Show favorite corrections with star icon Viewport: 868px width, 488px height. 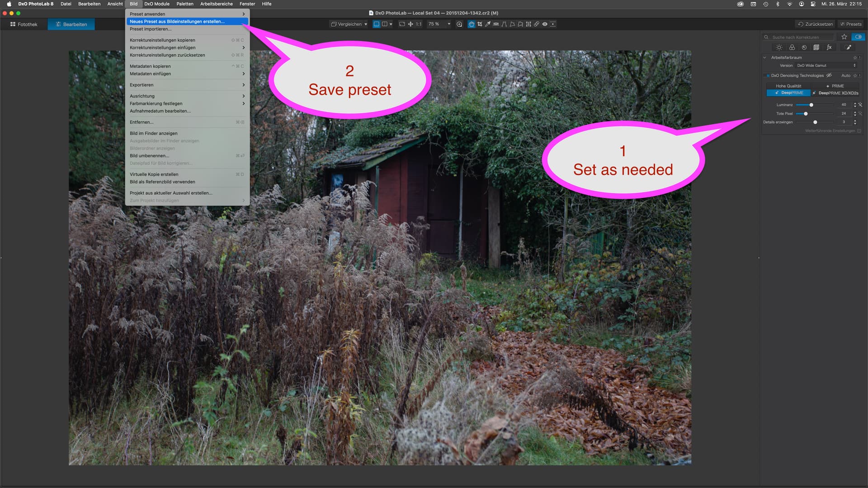pyautogui.click(x=844, y=37)
